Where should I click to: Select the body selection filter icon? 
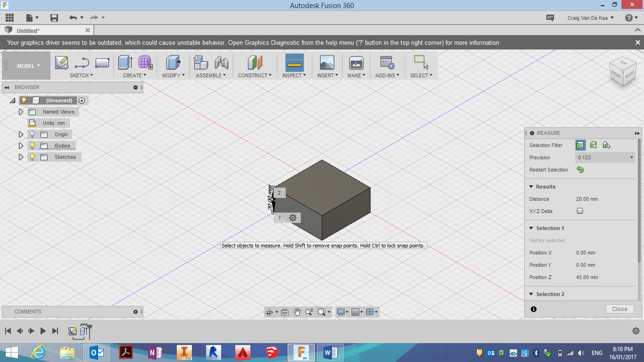pos(594,145)
